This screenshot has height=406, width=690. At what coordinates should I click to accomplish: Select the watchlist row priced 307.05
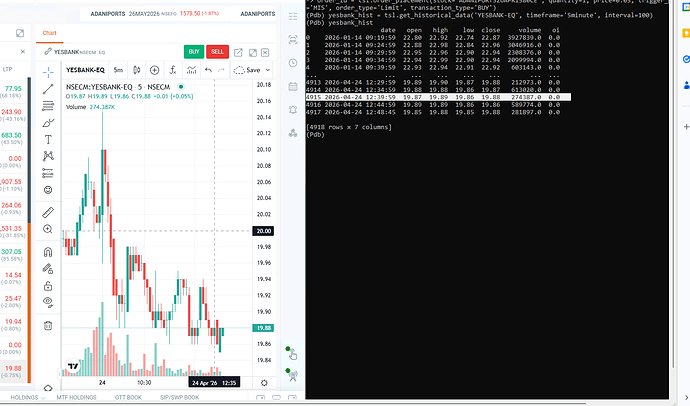(x=13, y=255)
